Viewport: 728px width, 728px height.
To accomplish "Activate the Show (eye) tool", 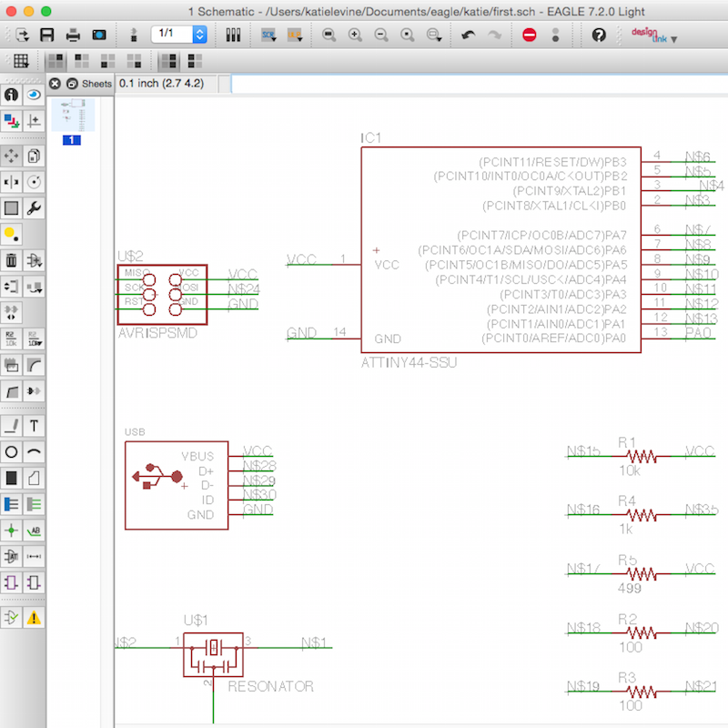I will click(x=34, y=95).
